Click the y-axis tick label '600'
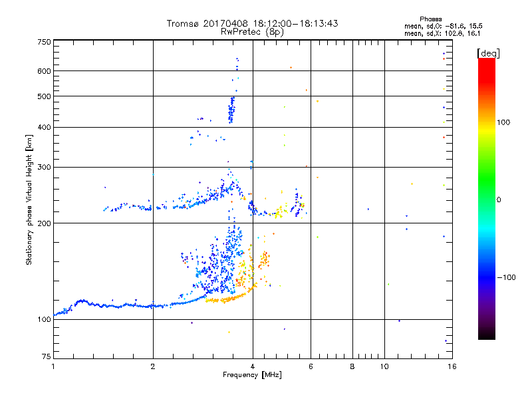This screenshot has height=399, width=532. [44, 71]
